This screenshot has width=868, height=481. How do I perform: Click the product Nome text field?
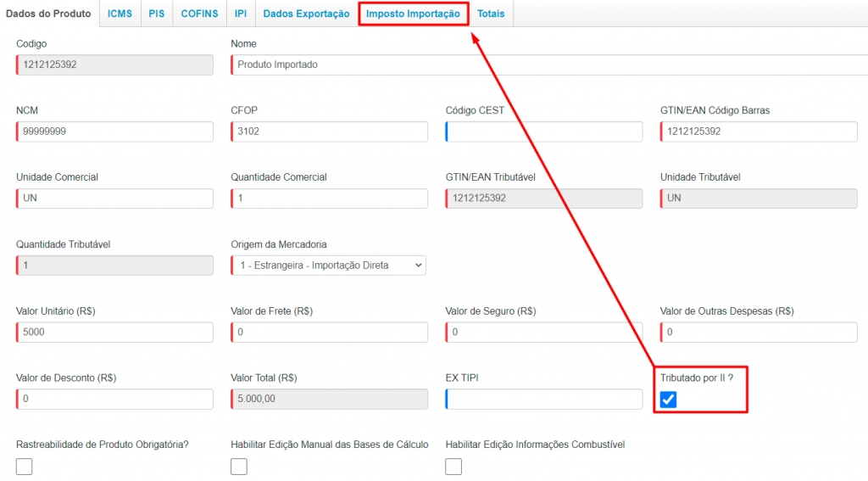click(x=542, y=64)
